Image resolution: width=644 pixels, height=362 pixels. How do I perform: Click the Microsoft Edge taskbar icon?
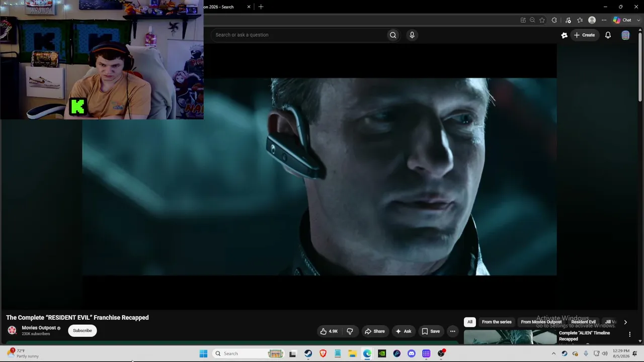367,353
